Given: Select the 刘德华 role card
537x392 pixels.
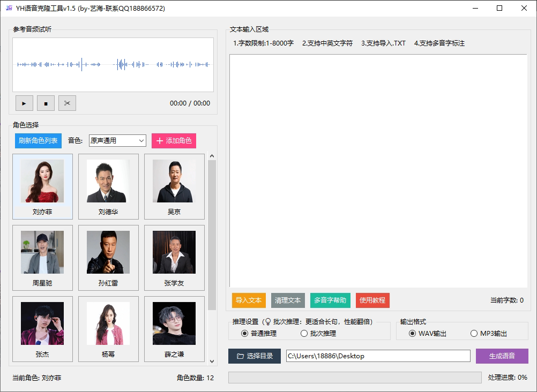Looking at the screenshot, I should click(109, 186).
